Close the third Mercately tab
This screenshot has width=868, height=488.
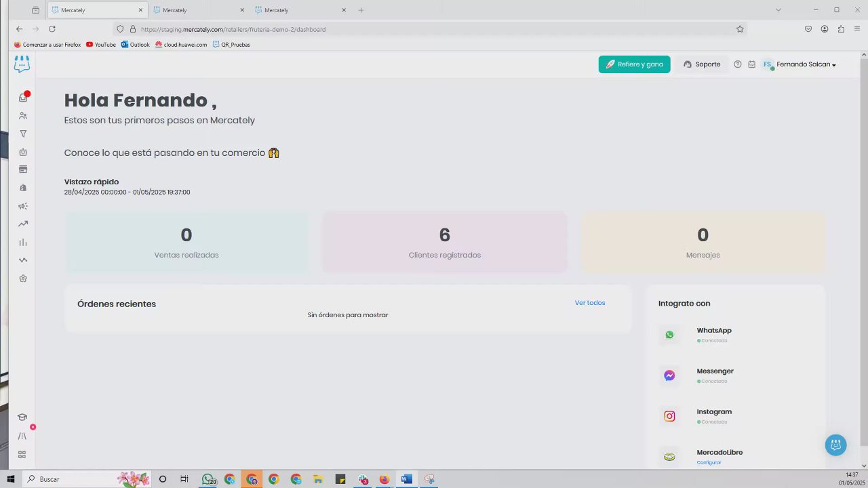[x=344, y=10]
